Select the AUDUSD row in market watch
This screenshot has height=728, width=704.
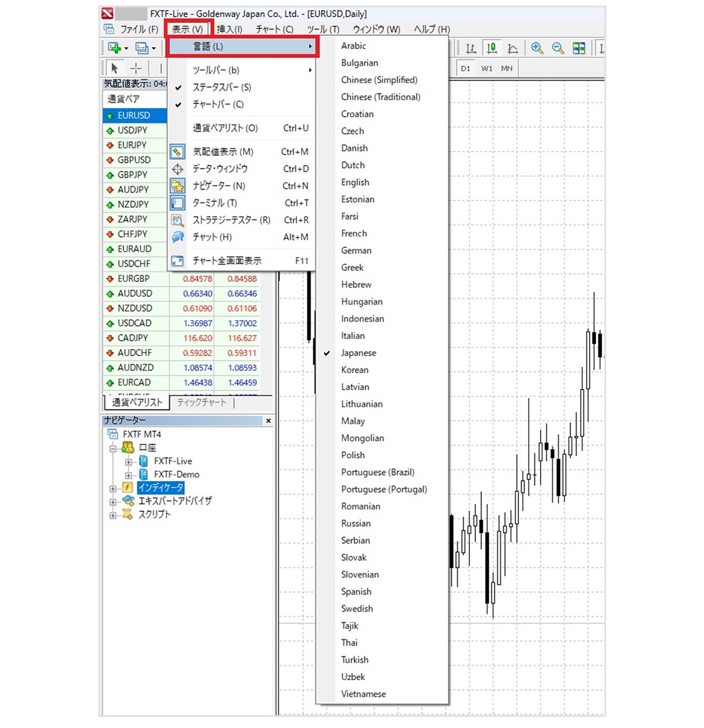(x=182, y=293)
